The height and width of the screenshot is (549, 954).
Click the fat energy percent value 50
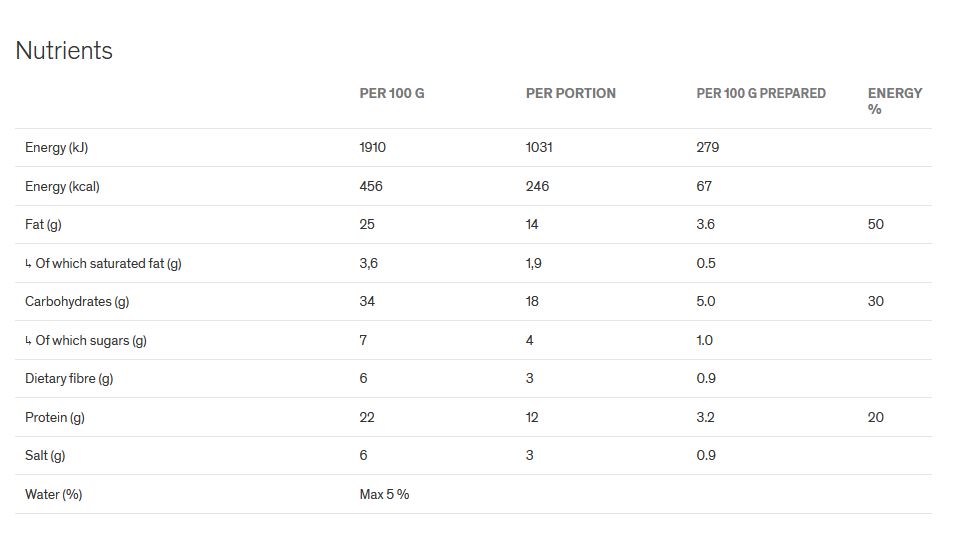[x=875, y=225]
